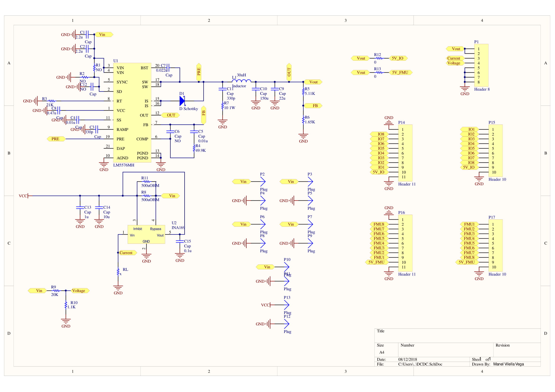Click the R12 resistor symbol
This screenshot has height=392, width=555.
tap(379, 58)
